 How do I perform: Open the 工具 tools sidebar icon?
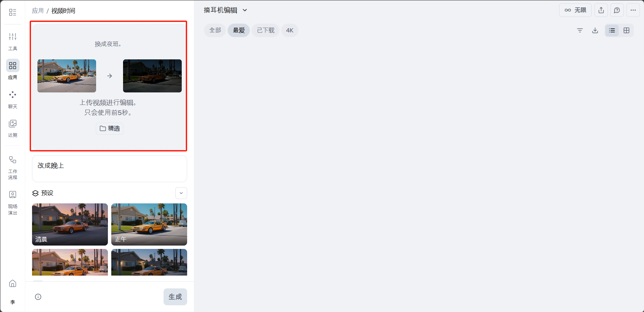pos(12,41)
